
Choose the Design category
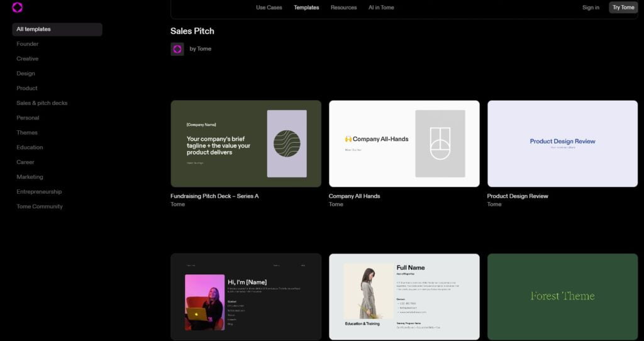coord(26,74)
